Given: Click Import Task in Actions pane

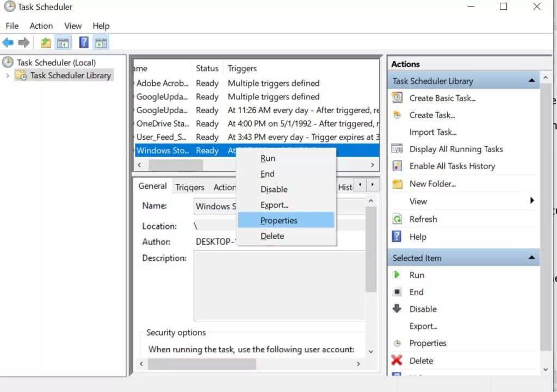Looking at the screenshot, I should (432, 132).
